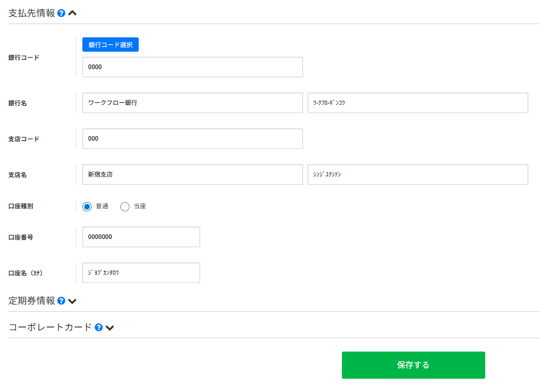
Task: Click the 当座 radio label text
Action: click(x=140, y=207)
